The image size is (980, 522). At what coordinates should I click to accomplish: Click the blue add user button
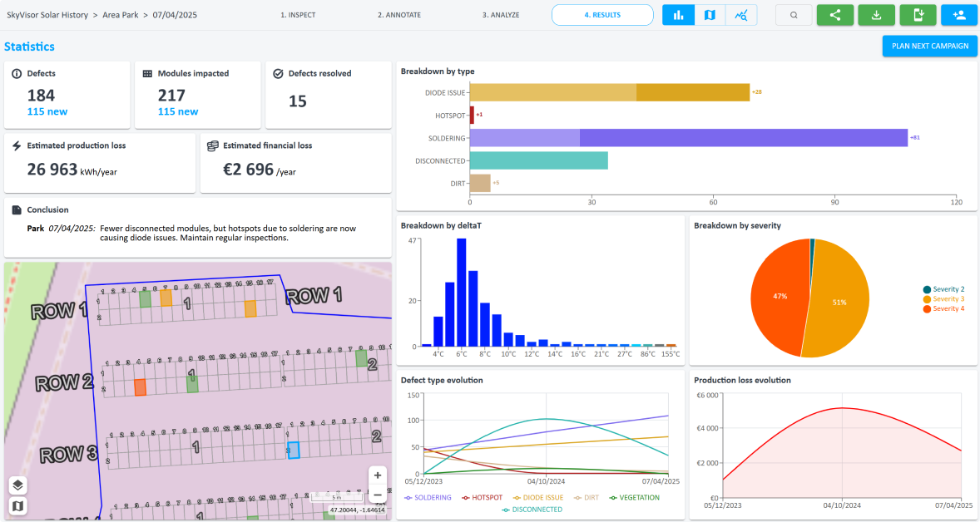tap(959, 15)
